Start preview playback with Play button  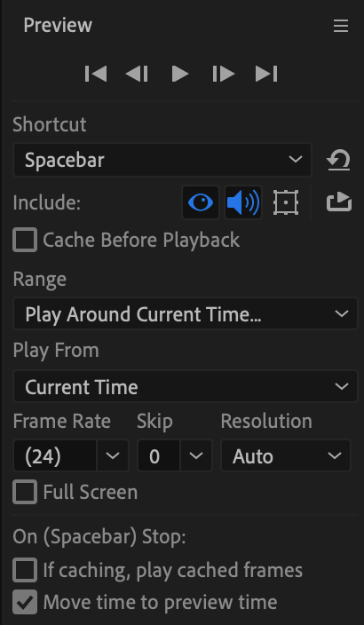point(180,74)
